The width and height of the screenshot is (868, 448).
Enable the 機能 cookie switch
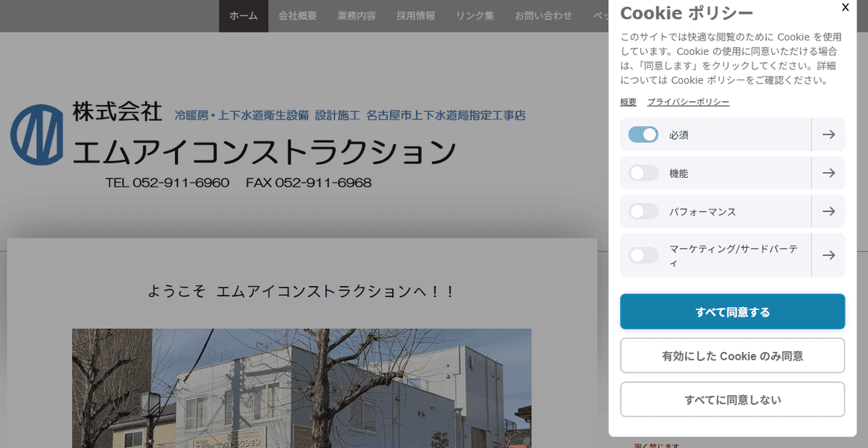tap(643, 173)
